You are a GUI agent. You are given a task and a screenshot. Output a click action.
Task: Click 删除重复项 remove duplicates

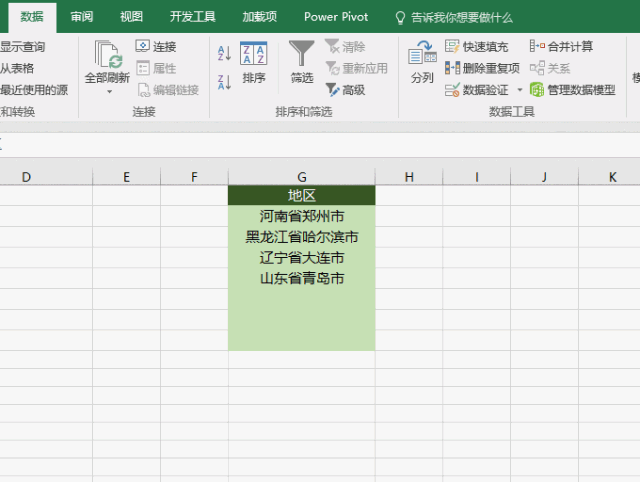tap(482, 68)
